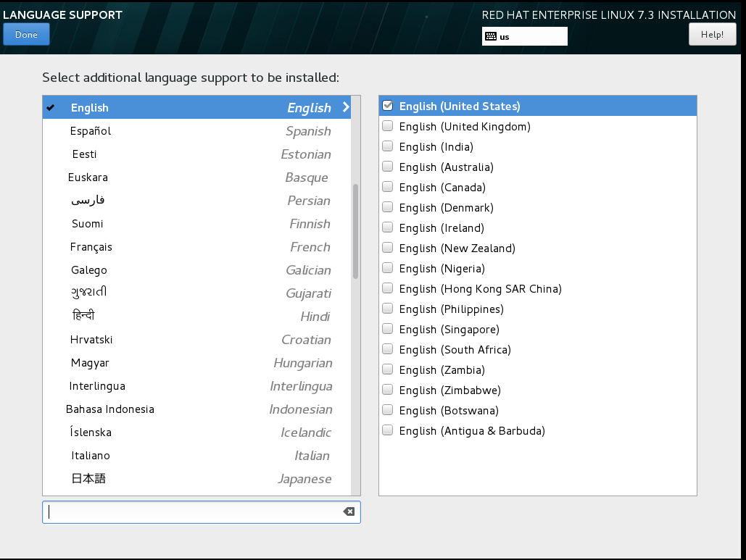
Task: Click the checkmark beside English language
Action: tap(51, 107)
